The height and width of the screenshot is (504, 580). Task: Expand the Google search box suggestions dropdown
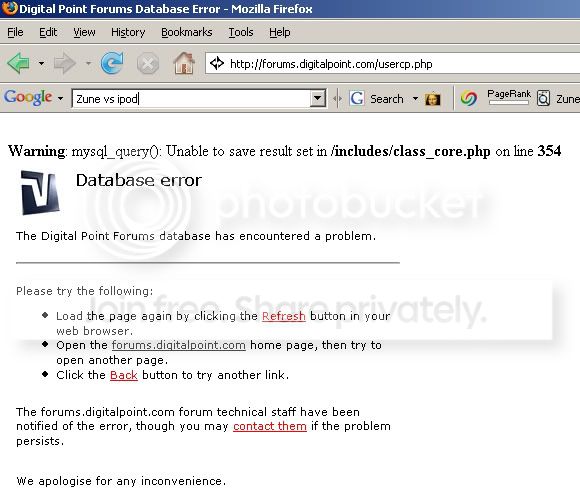click(317, 98)
